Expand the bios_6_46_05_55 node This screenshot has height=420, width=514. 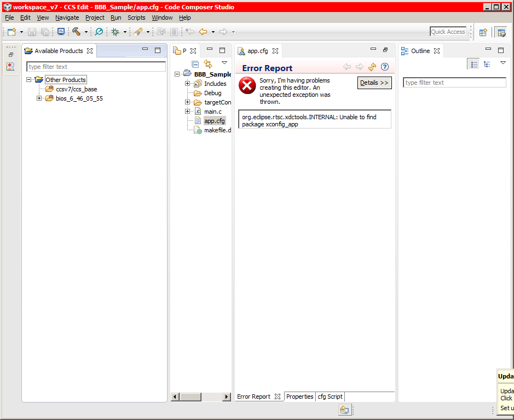[39, 98]
